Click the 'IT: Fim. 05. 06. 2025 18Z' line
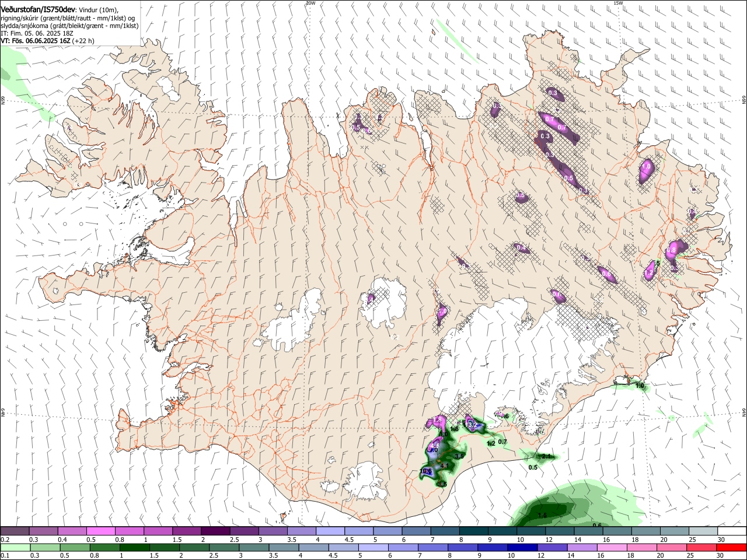The image size is (747, 560). coord(37,33)
